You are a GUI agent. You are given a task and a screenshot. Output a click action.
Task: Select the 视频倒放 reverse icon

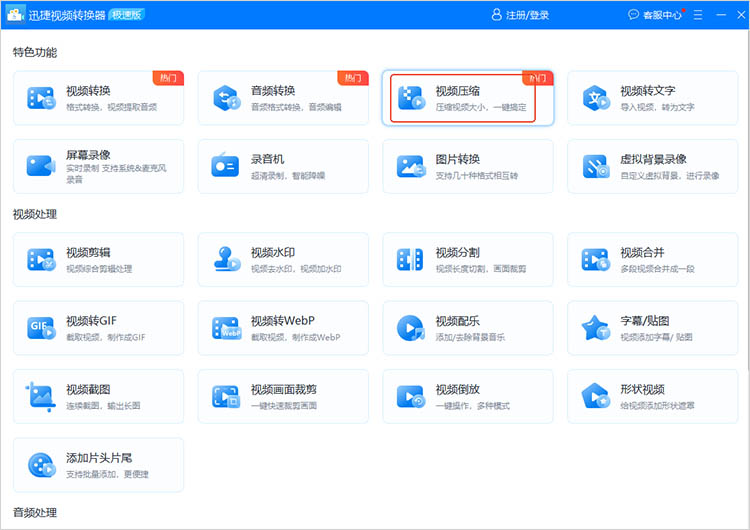coord(411,397)
